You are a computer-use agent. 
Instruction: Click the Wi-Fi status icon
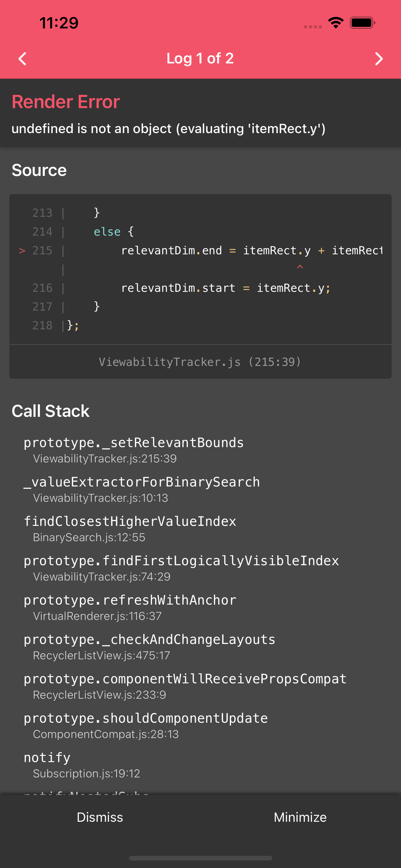tap(335, 22)
